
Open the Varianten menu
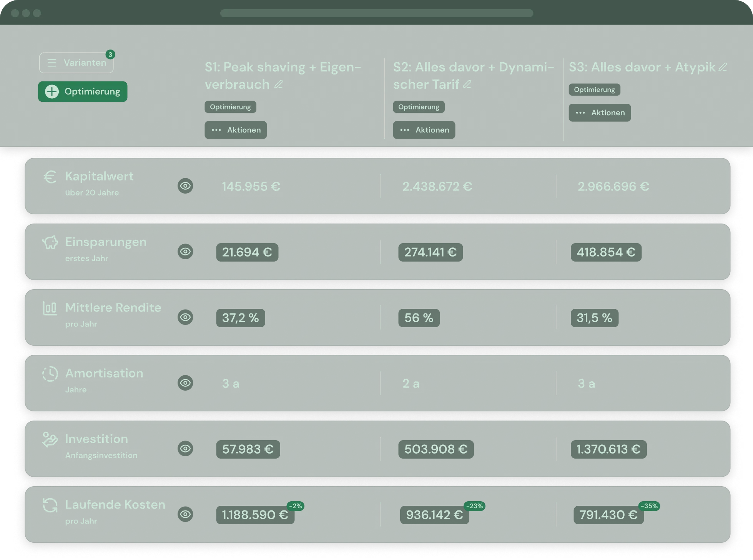pyautogui.click(x=76, y=63)
